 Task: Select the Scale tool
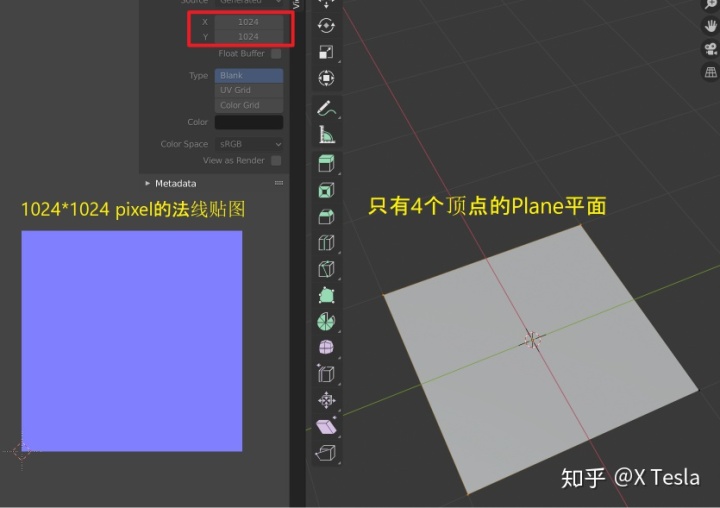(x=326, y=52)
